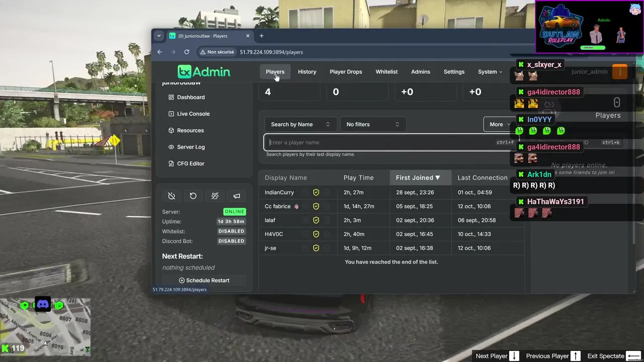The width and height of the screenshot is (644, 362).
Task: Click the first joined '28 sept., 23:26'
Action: click(x=415, y=192)
